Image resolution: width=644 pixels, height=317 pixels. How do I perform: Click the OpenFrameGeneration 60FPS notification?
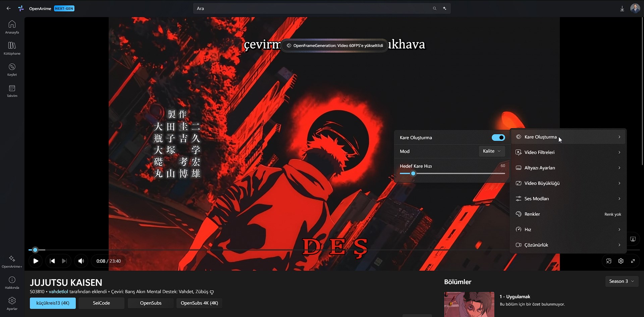click(x=335, y=46)
